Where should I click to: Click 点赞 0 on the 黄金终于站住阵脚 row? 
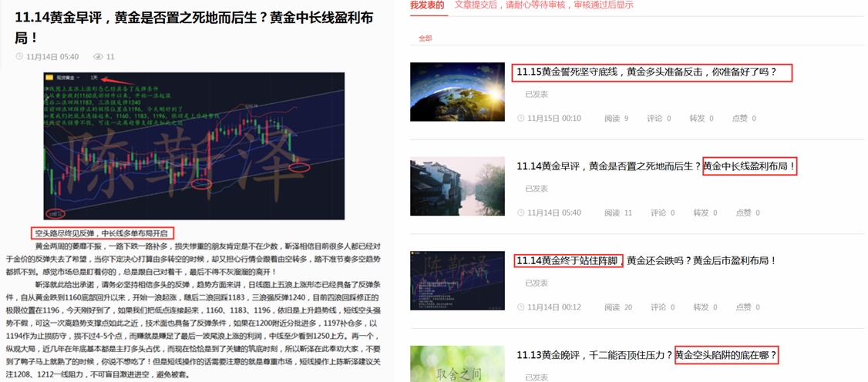pos(748,307)
